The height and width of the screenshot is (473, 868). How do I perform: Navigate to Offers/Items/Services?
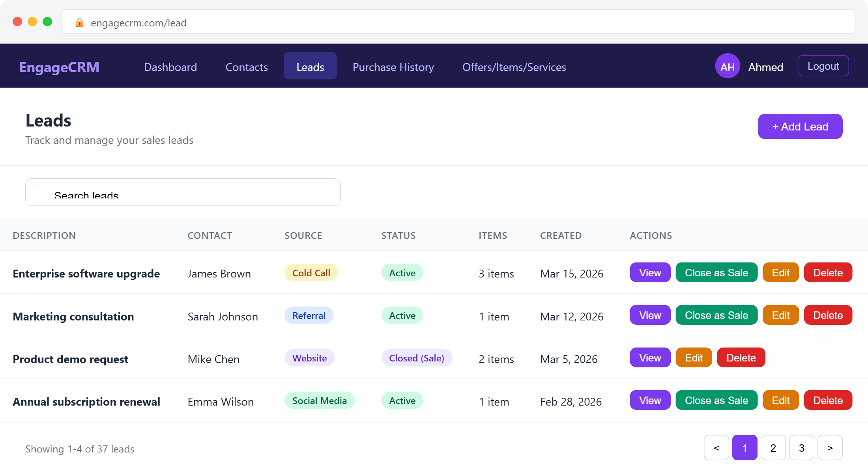514,67
